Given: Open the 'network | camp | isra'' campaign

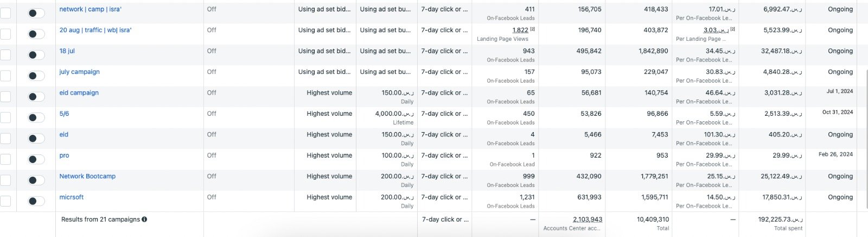Looking at the screenshot, I should coord(90,9).
